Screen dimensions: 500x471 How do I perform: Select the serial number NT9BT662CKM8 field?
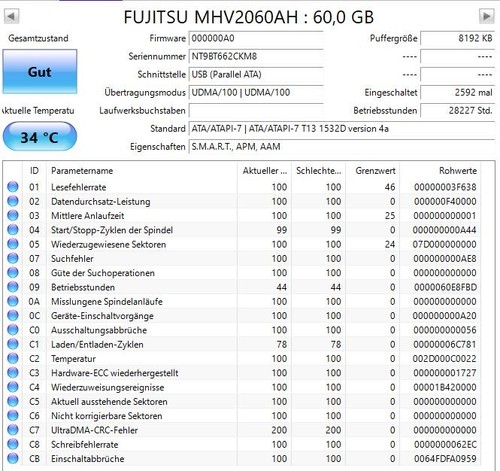point(256,56)
